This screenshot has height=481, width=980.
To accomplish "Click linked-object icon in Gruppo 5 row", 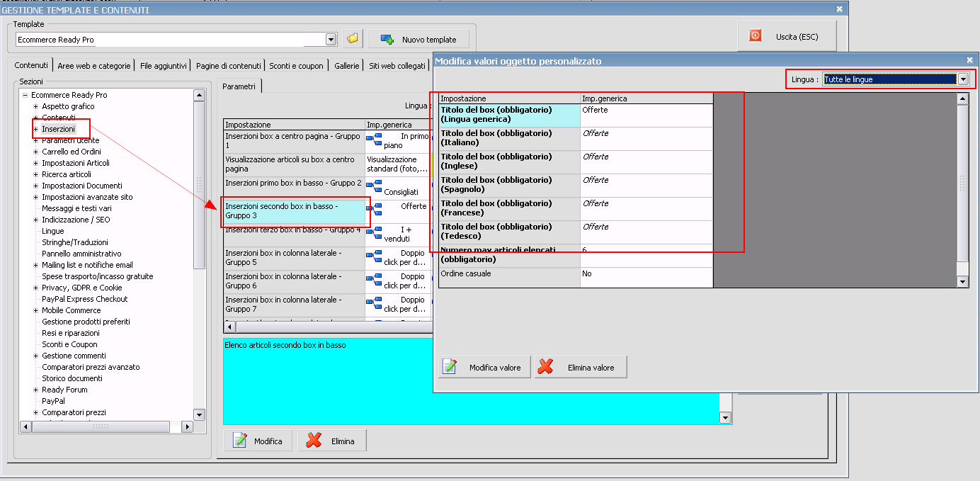I will pos(375,256).
